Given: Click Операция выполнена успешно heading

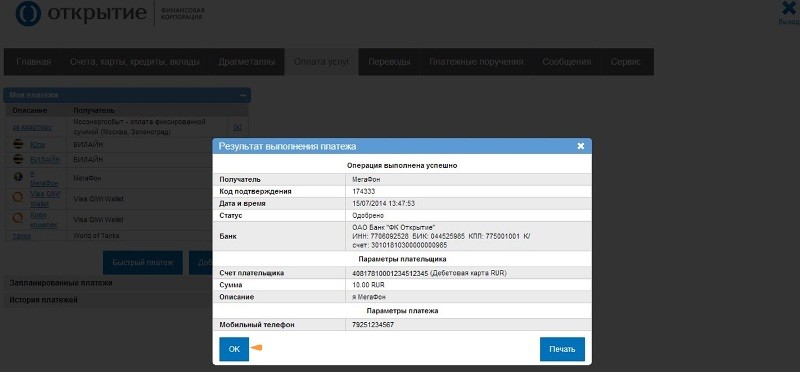Looking at the screenshot, I should pos(402,166).
